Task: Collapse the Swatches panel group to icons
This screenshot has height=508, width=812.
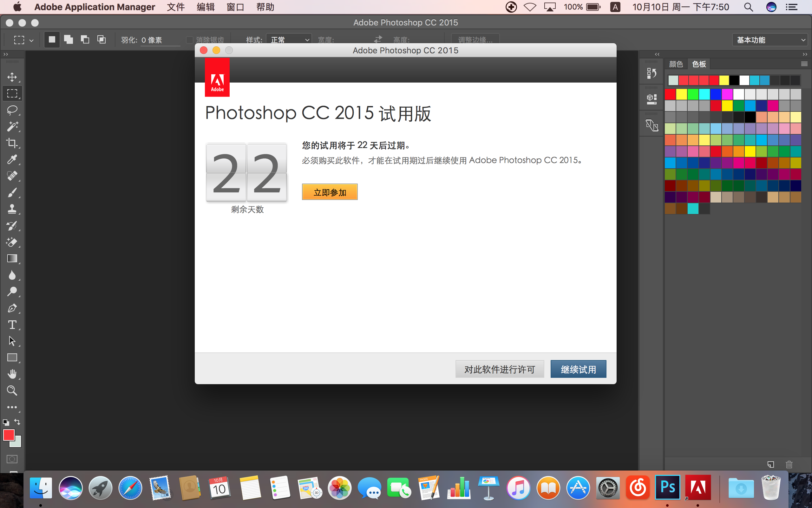Action: 805,54
